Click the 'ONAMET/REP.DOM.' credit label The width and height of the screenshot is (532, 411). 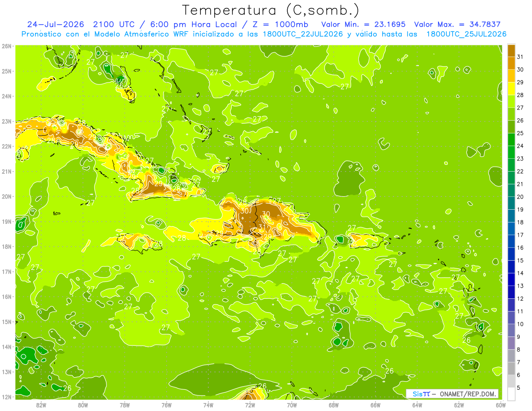[x=468, y=394]
